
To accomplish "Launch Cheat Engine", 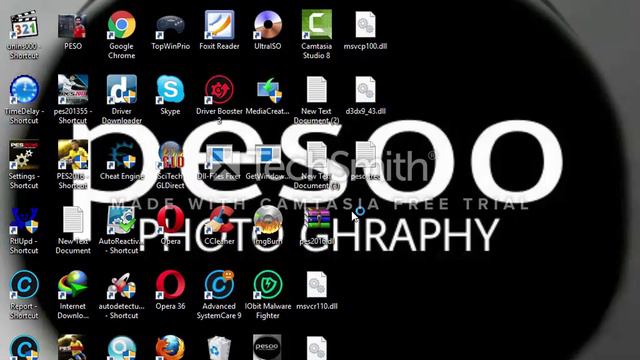I will (x=122, y=155).
